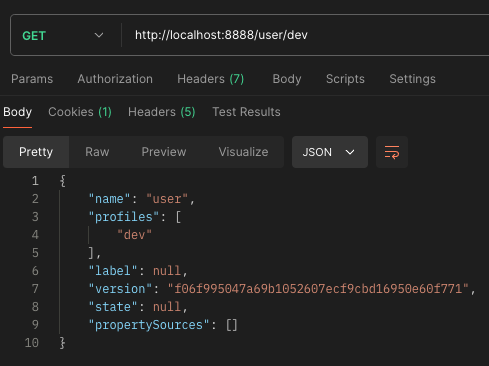
Task: Toggle the wrap lines icon
Action: 392,152
